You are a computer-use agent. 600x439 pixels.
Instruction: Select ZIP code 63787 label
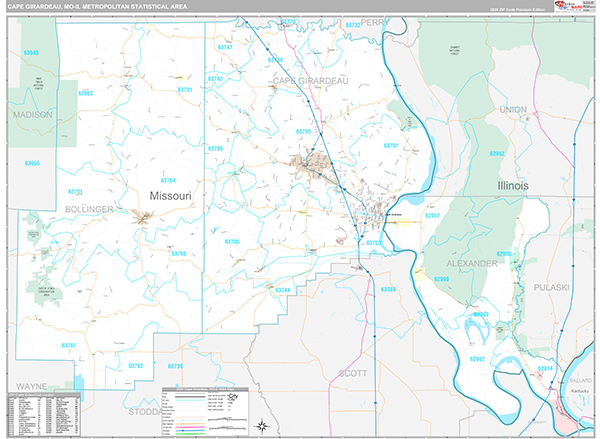pyautogui.click(x=68, y=345)
